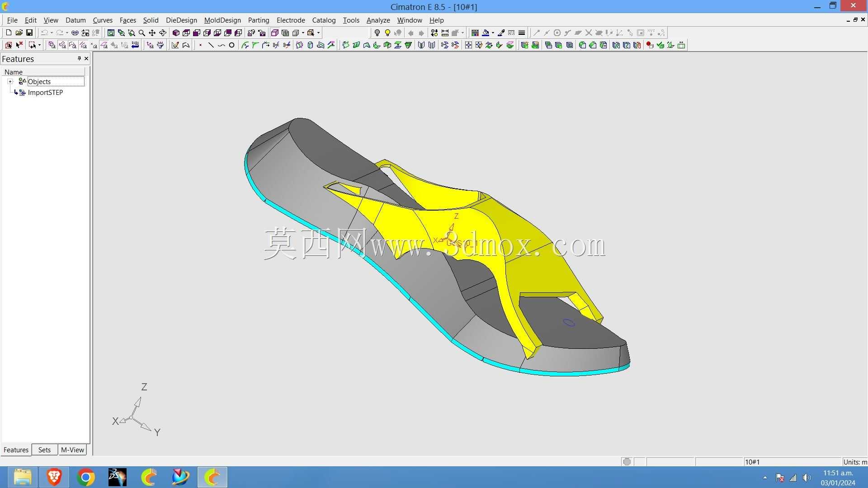This screenshot has height=488, width=868.
Task: Open the dashed line style selector icon
Action: point(511,33)
